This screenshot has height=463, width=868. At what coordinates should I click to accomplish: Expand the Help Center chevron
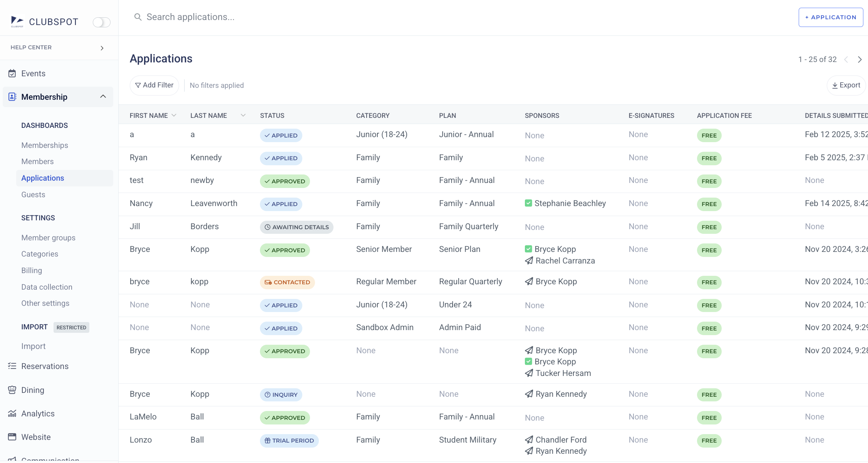(102, 48)
